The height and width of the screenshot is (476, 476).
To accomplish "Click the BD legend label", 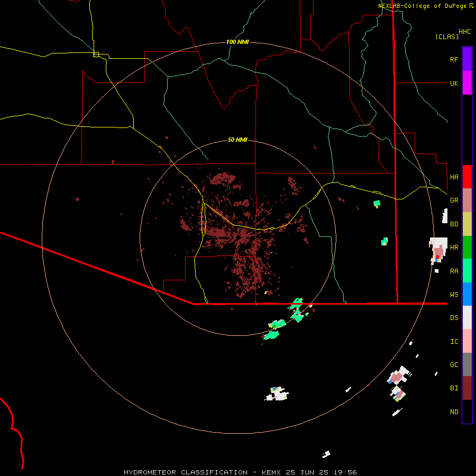I will [454, 224].
